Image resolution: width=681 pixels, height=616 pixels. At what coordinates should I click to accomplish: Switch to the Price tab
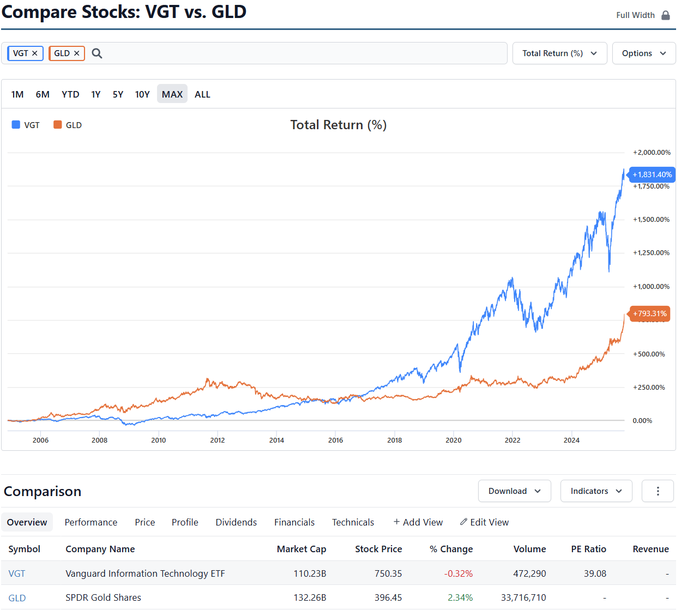click(x=145, y=522)
